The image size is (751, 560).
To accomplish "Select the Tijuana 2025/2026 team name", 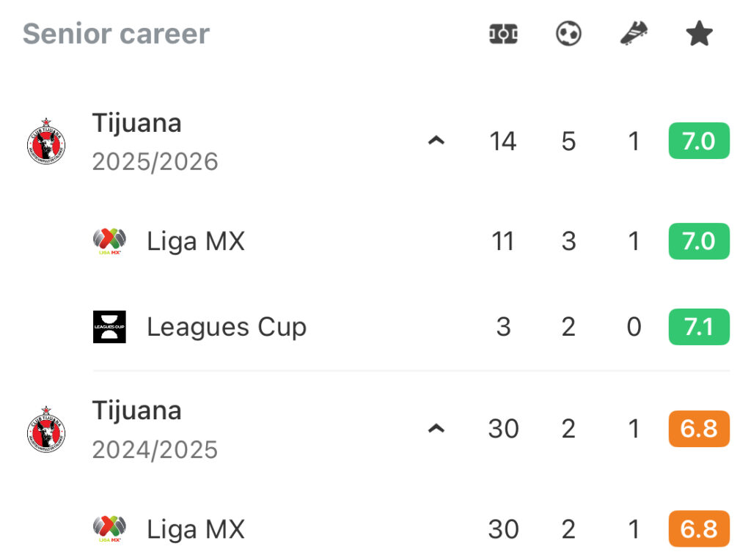I will (136, 123).
